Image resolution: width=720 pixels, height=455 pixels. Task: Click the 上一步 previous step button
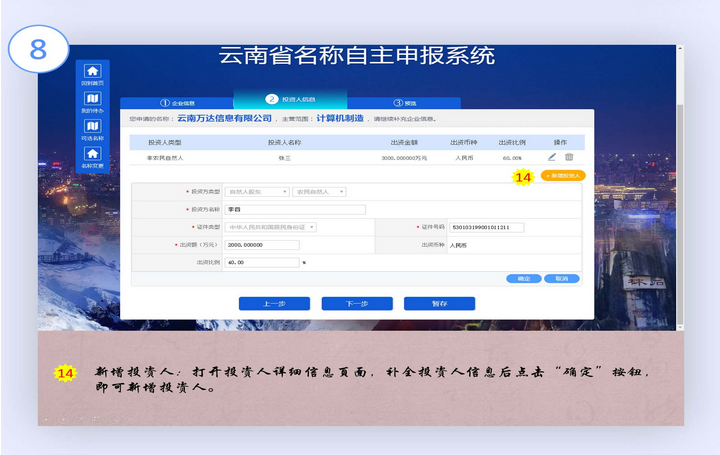[274, 303]
